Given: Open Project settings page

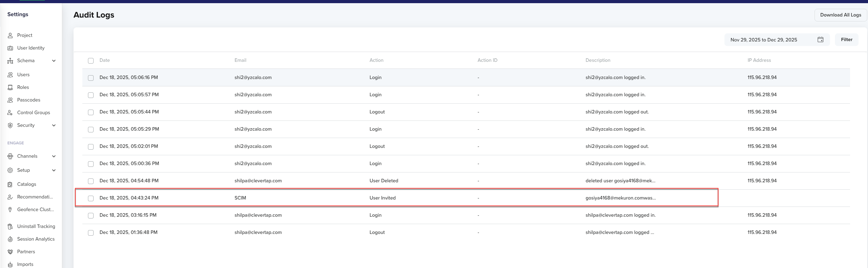Looking at the screenshot, I should point(25,35).
